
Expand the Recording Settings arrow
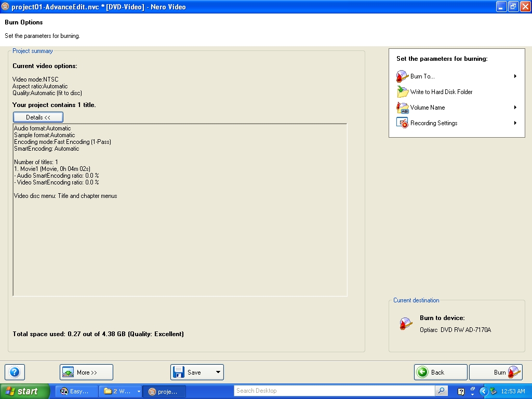(515, 123)
